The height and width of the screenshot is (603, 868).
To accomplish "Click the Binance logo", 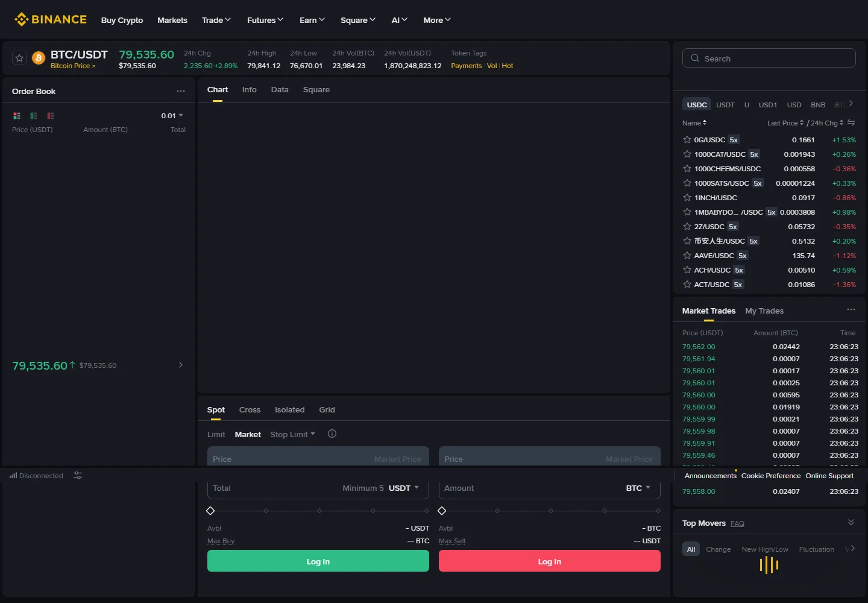I will (x=51, y=19).
